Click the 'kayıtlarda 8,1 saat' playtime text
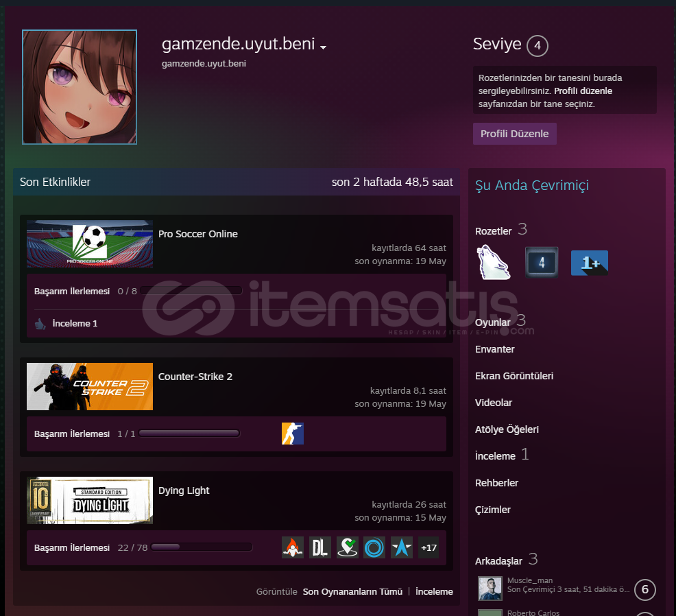The image size is (676, 616). 408,390
